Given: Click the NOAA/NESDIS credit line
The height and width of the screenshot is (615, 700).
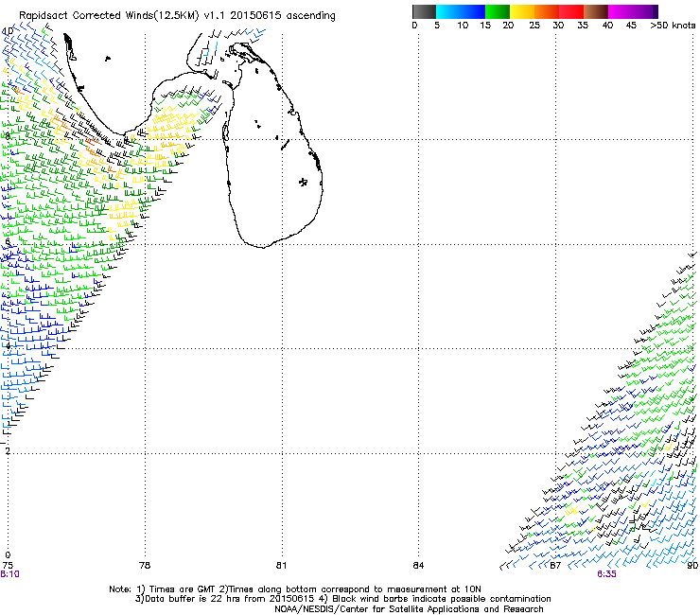Looking at the screenshot, I should pyautogui.click(x=409, y=609).
